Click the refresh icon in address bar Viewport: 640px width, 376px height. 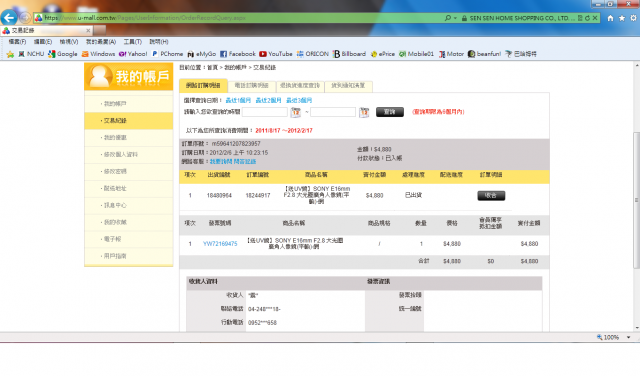[x=587, y=18]
